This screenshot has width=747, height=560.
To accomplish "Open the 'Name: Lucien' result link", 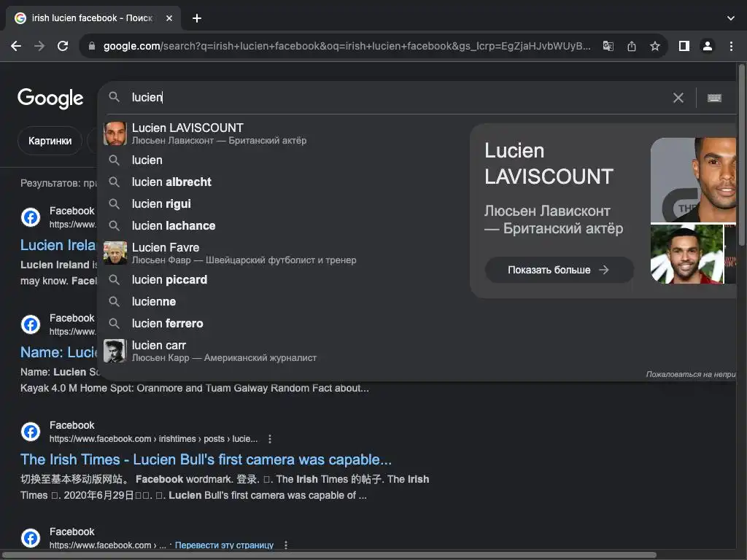I will (x=58, y=352).
